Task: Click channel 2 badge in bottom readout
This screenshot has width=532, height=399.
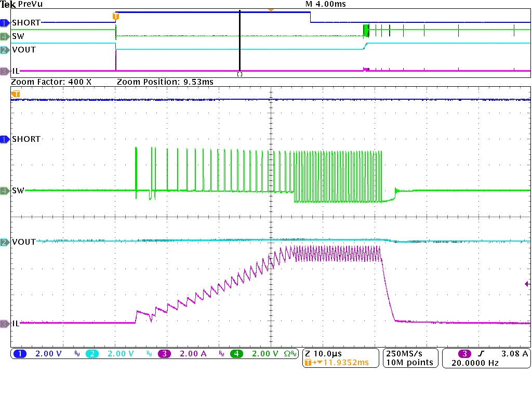Action: point(91,354)
